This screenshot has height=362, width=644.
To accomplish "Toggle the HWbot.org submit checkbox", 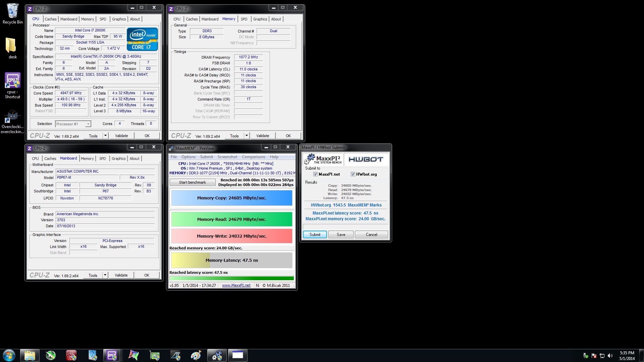I will (353, 174).
